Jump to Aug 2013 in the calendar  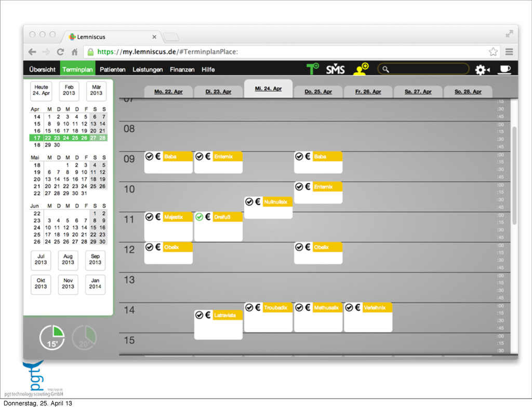(68, 260)
